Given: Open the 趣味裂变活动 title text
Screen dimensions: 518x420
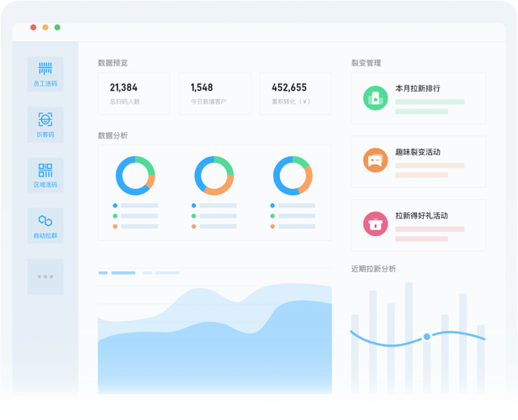Looking at the screenshot, I should click(418, 152).
